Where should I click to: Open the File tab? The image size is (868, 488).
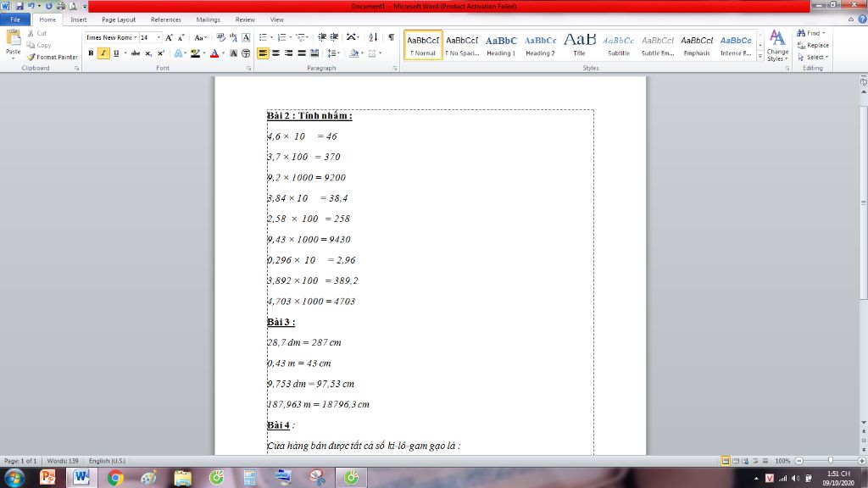click(15, 19)
